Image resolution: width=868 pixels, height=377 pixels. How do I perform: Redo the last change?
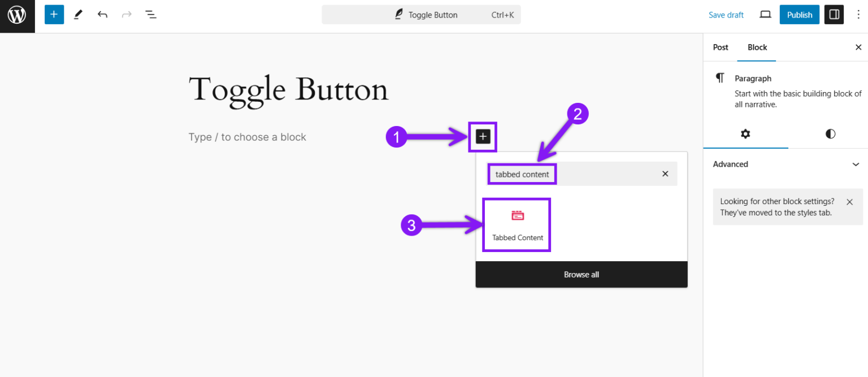click(x=126, y=14)
